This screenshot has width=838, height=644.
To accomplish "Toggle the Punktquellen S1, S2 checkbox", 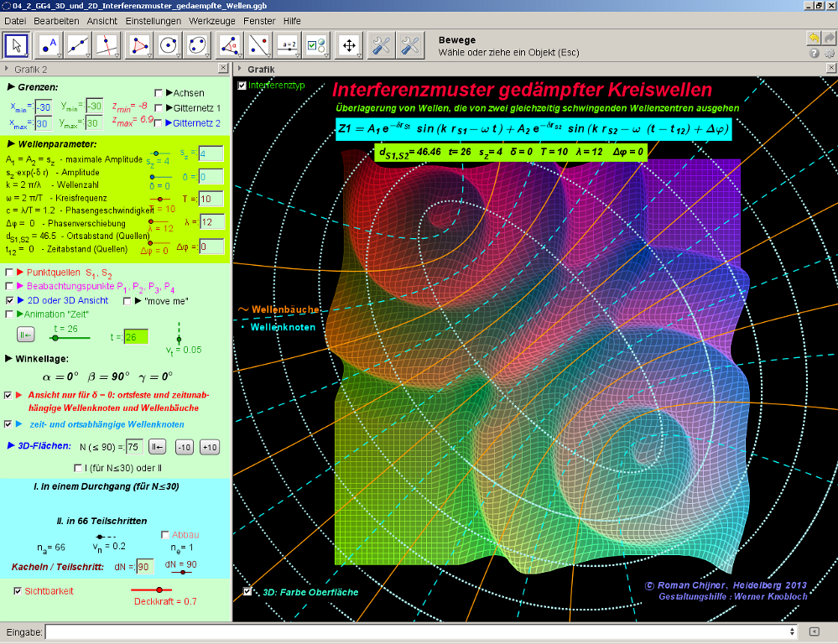I will pos(9,273).
